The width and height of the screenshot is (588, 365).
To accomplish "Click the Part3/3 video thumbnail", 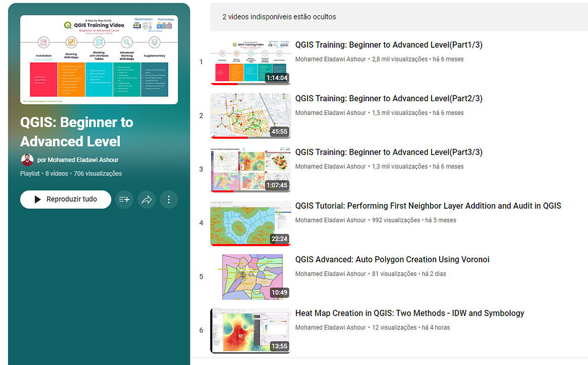I will click(251, 169).
